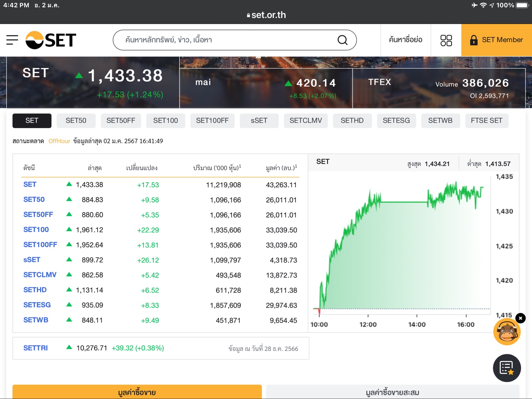Select the มูลค่าซื้อขาย tab
532x399 pixels.
click(137, 392)
